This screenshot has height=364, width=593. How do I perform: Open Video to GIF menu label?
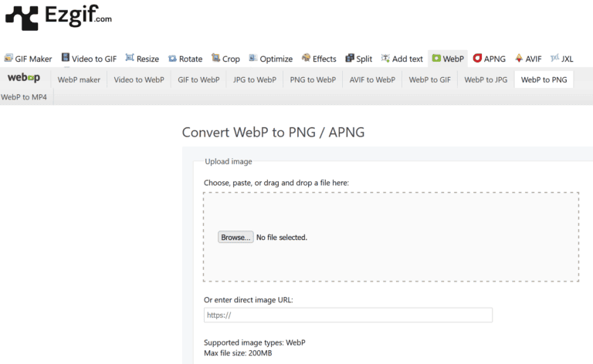click(94, 59)
